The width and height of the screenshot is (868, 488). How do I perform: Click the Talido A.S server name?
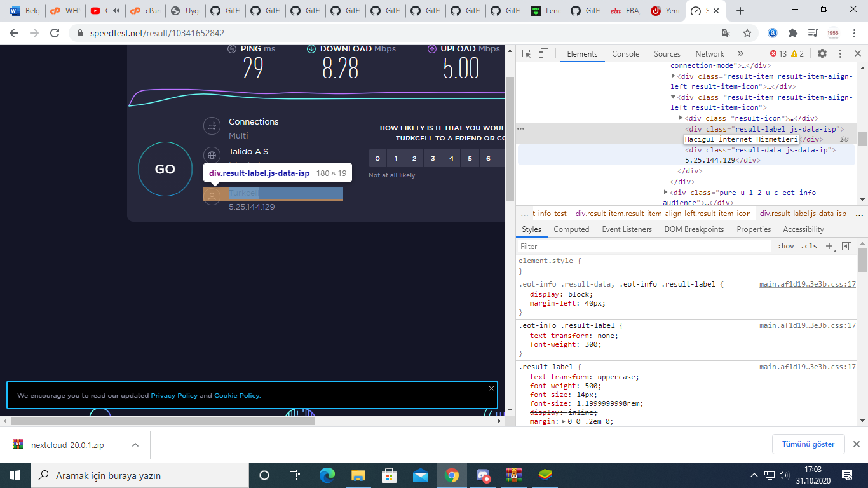[248, 151]
